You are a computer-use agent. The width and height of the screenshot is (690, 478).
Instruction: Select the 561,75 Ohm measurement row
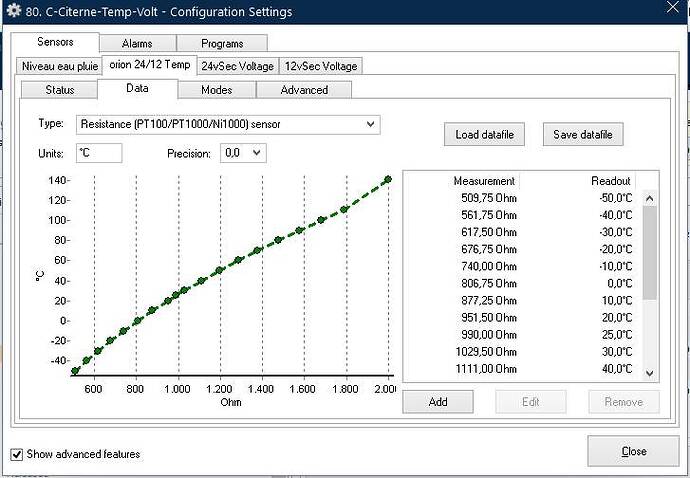coord(523,215)
